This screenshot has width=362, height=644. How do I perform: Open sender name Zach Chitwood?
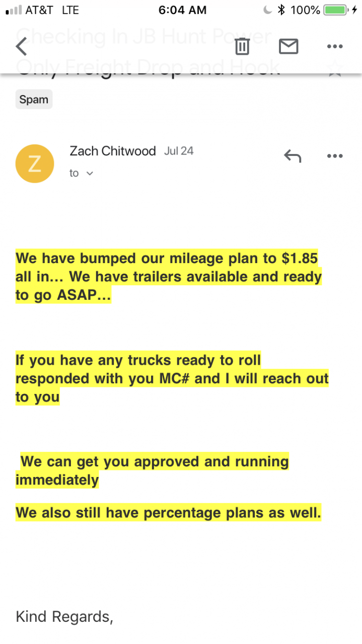(113, 151)
